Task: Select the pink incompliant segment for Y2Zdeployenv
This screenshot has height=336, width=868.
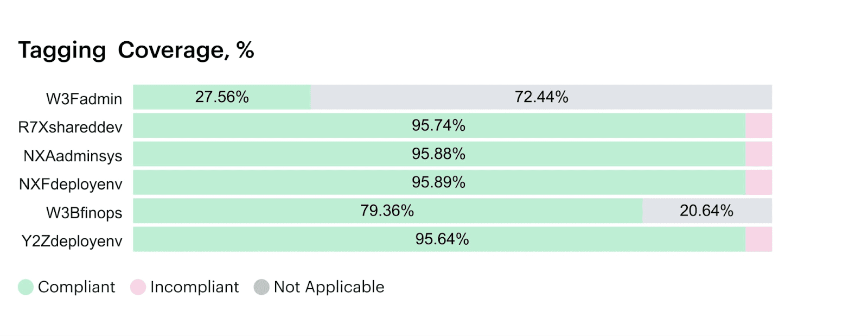Action: point(758,239)
